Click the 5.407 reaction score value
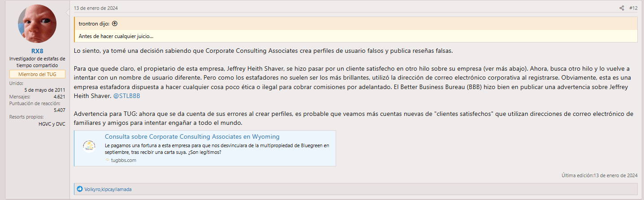 59,110
